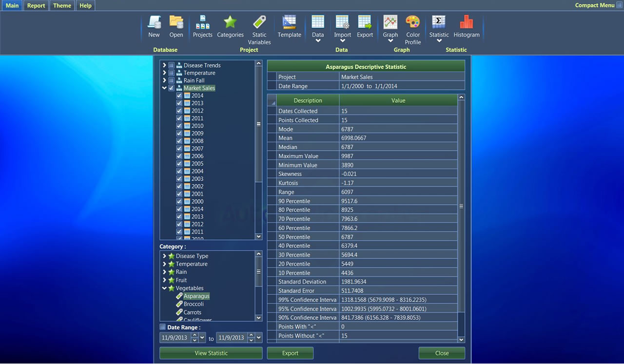This screenshot has height=364, width=624.
Task: Click the Graph chart icon
Action: tap(390, 22)
